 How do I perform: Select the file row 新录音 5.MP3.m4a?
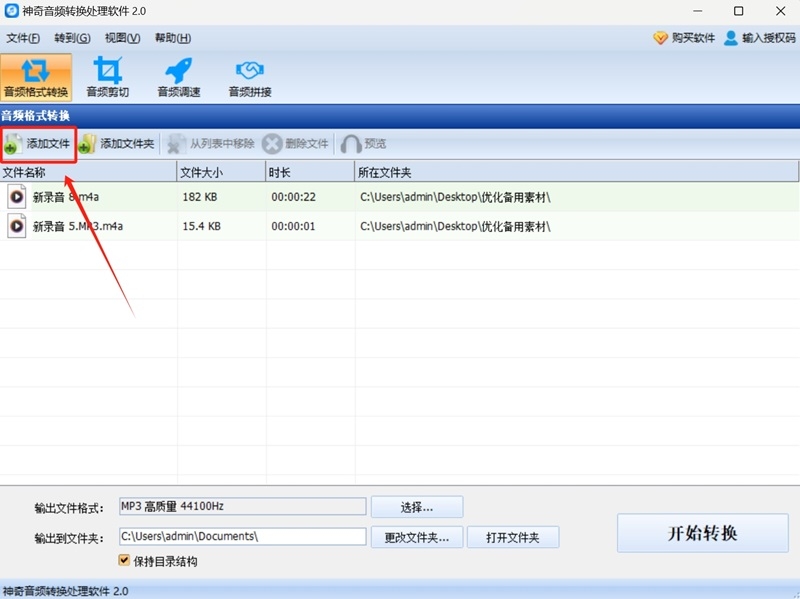(x=400, y=226)
